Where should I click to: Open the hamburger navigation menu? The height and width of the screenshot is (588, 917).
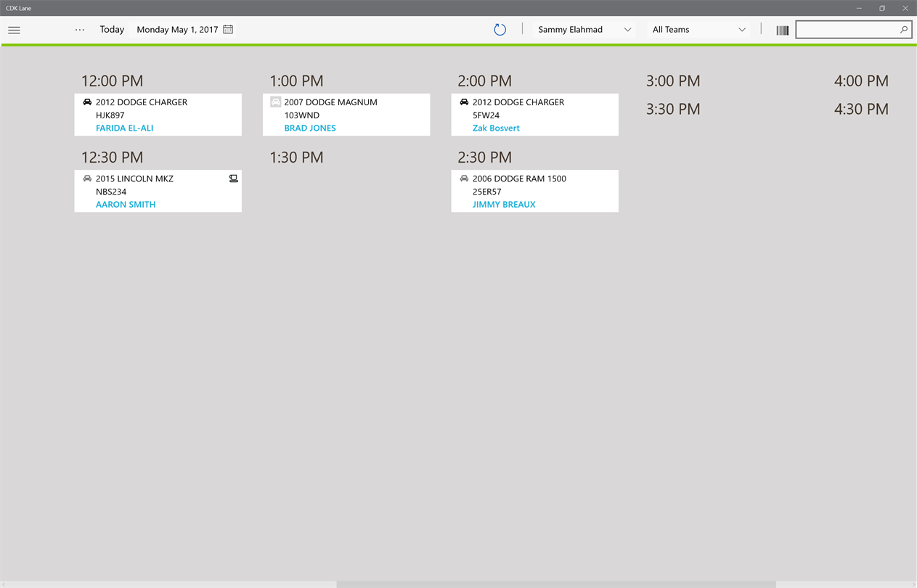point(14,30)
